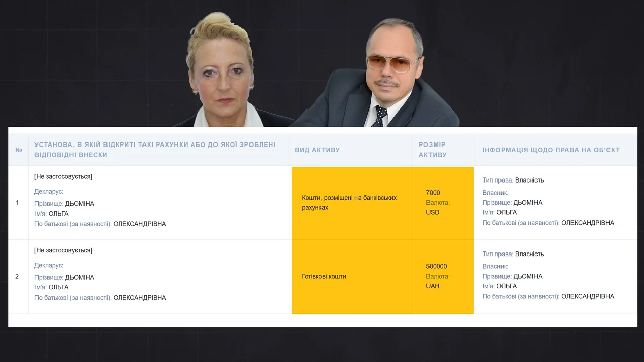The height and width of the screenshot is (362, 644).
Task: Click "Тип права: Власність" in the first row
Action: click(513, 180)
